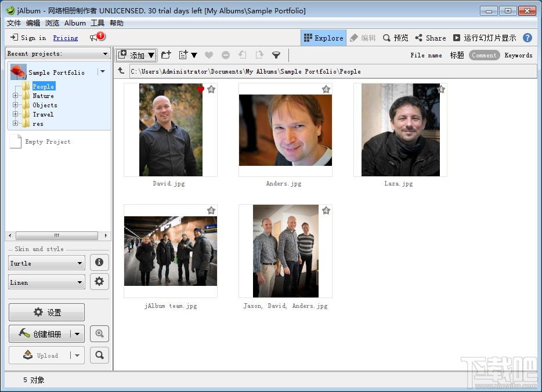
Task: Click the announcements megaphone icon
Action: click(94, 38)
